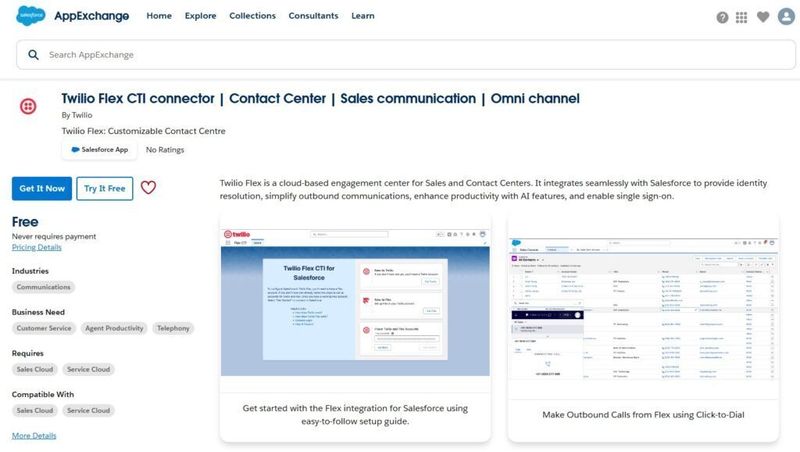Click the 'Free' price heading
Viewport: 800px width, 452px height.
25,222
